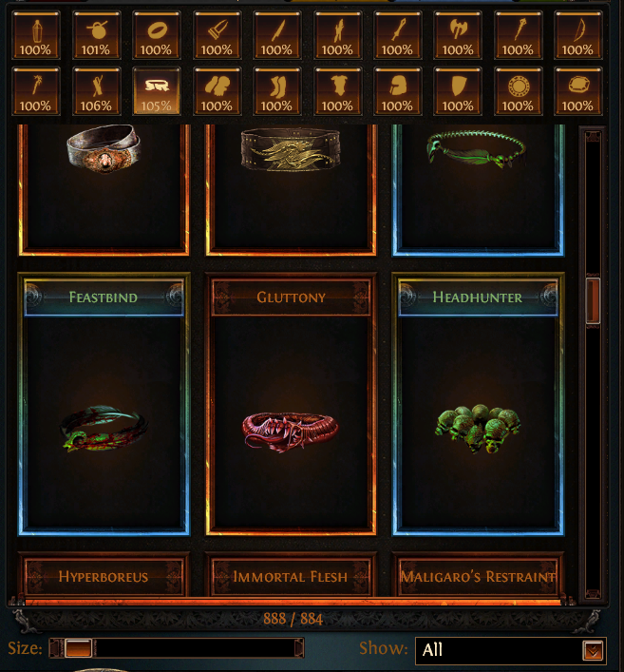The width and height of the screenshot is (624, 672).
Task: Click the Size slider handle
Action: pos(79,648)
